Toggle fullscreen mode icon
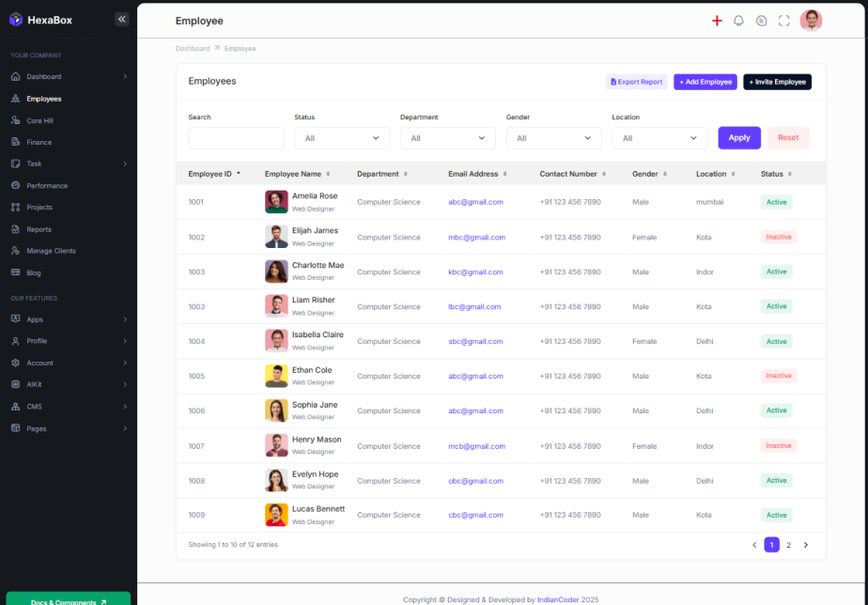This screenshot has height=605, width=868. 783,21
